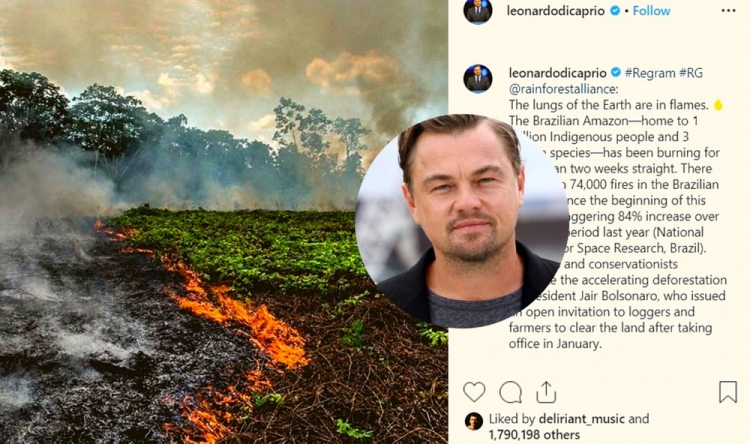The width and height of the screenshot is (750, 444).
Task: Open the three-dot more options menu
Action: [728, 11]
